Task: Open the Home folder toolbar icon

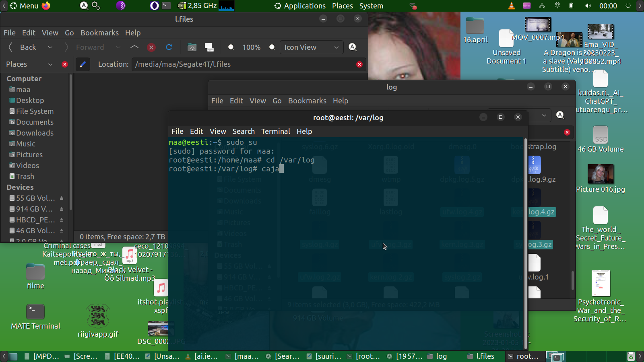Action: pos(192,47)
